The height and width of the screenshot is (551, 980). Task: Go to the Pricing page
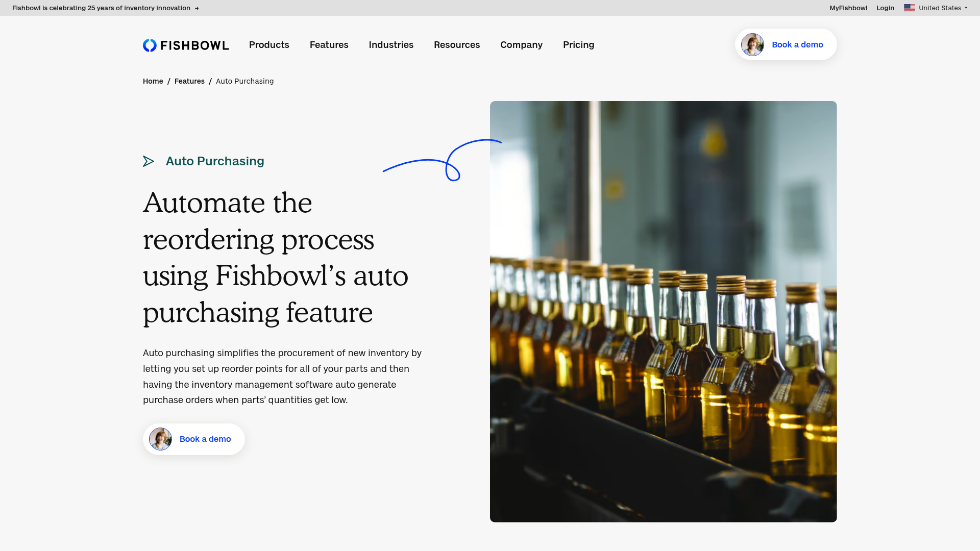tap(578, 45)
